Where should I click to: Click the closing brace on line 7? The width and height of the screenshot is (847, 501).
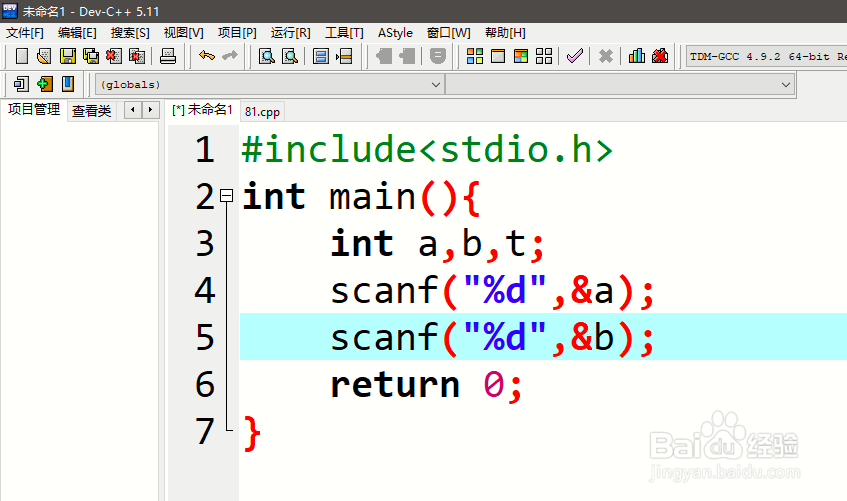[252, 432]
